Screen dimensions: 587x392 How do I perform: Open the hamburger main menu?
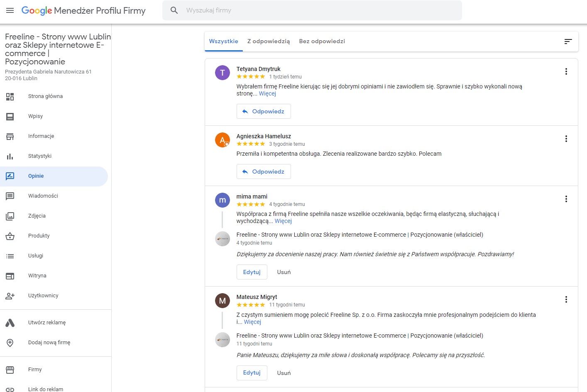10,10
